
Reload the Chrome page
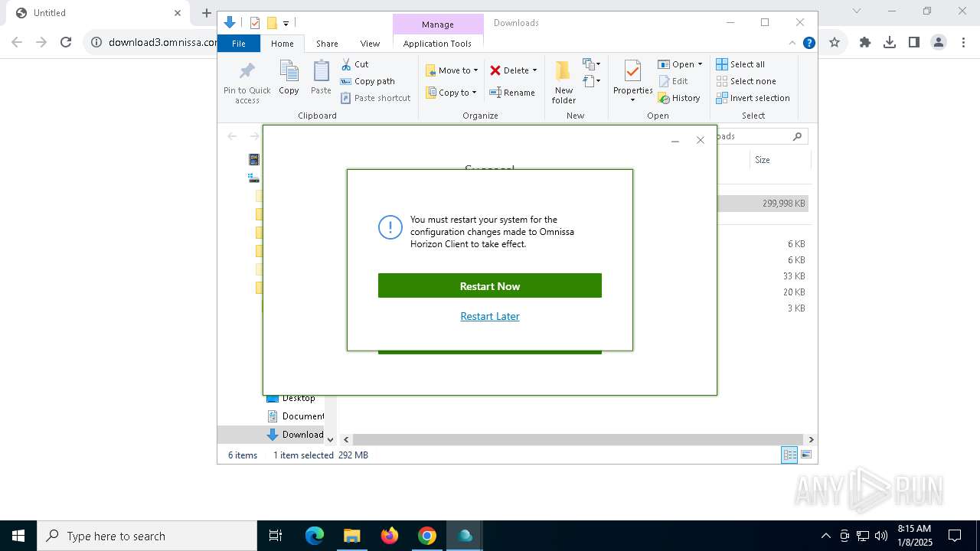pyautogui.click(x=66, y=42)
